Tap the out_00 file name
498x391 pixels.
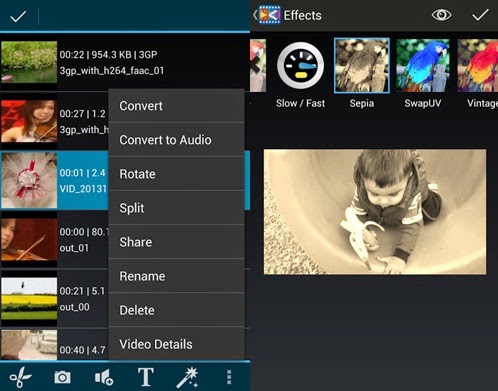click(74, 307)
